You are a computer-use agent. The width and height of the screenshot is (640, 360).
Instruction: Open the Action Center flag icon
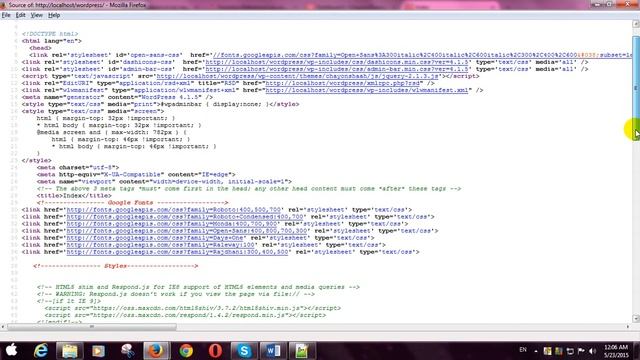(x=581, y=351)
